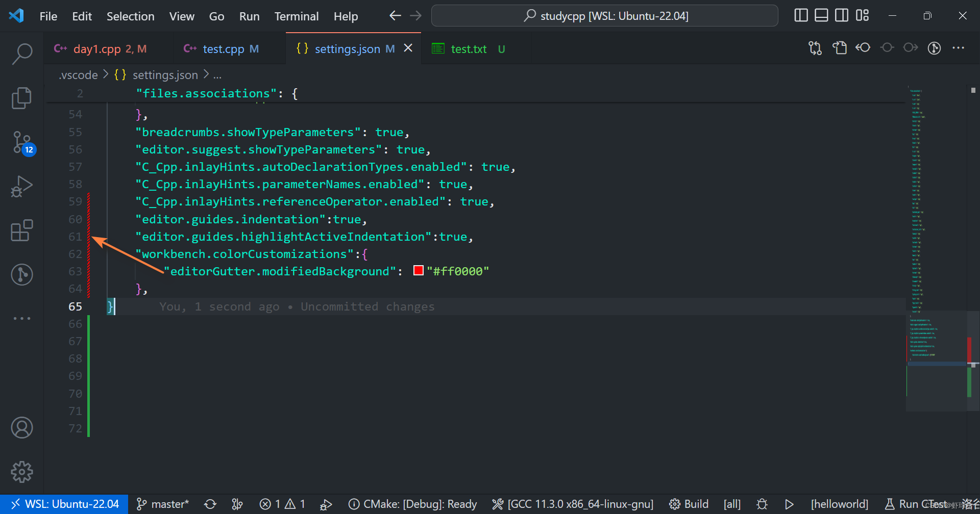Open the Help menu

[x=346, y=16]
